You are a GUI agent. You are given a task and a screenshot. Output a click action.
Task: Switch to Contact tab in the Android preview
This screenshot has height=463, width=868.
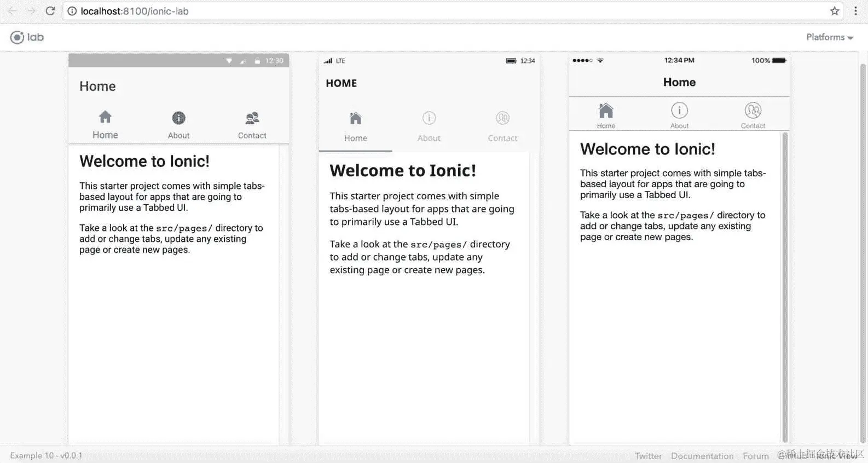click(252, 125)
